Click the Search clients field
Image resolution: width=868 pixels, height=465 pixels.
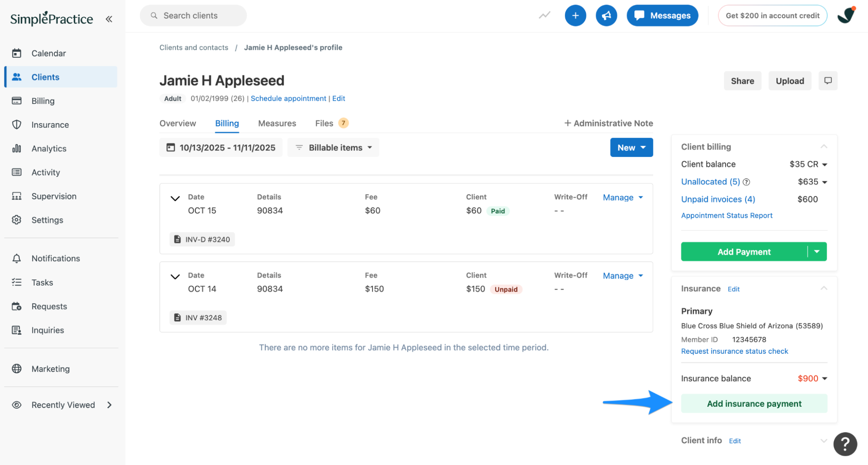tap(193, 16)
